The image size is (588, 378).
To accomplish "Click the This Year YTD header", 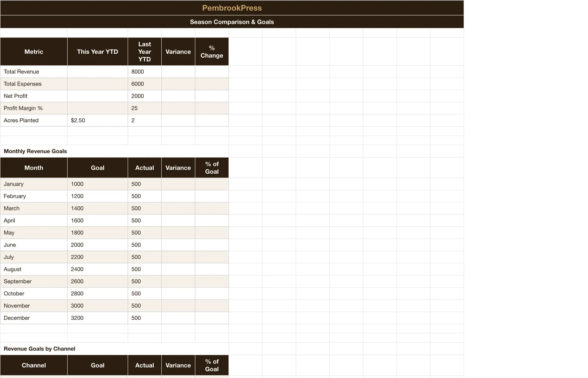I will (x=98, y=52).
